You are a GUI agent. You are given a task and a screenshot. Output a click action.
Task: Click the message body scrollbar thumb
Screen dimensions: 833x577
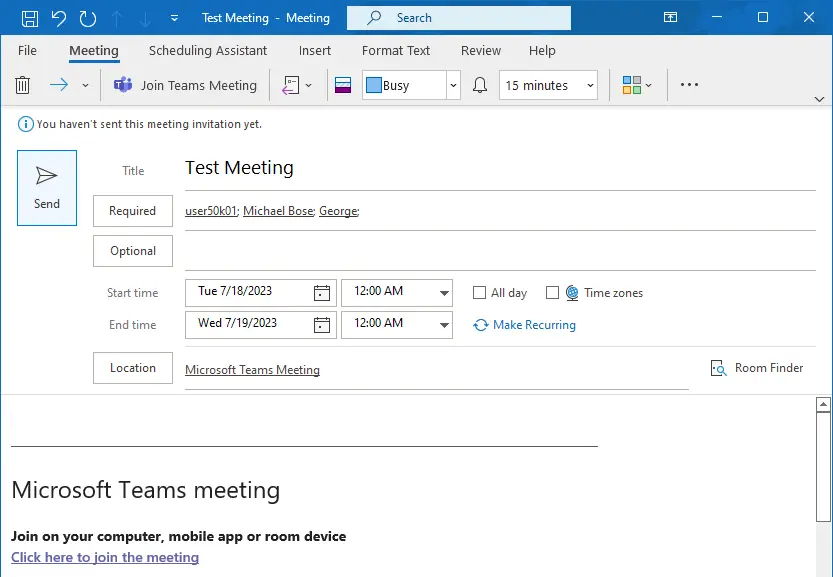pyautogui.click(x=823, y=467)
